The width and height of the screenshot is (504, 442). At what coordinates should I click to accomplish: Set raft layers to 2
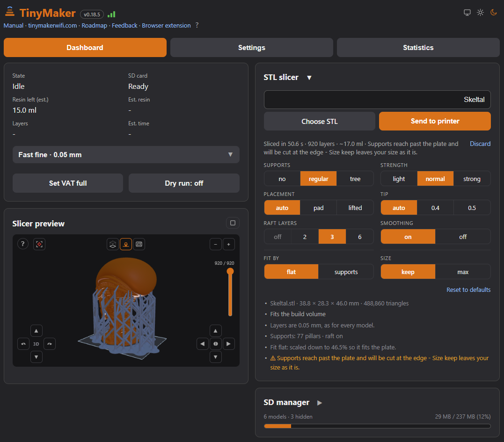point(305,236)
